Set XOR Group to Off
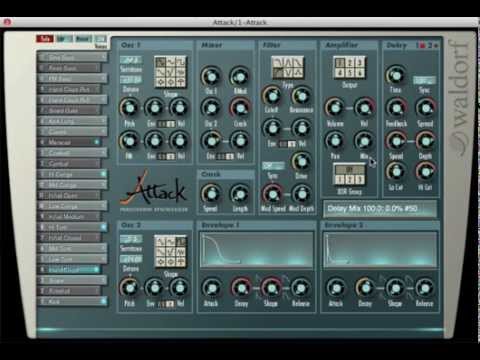Image resolution: width=480 pixels, height=360 pixels. pos(349,170)
